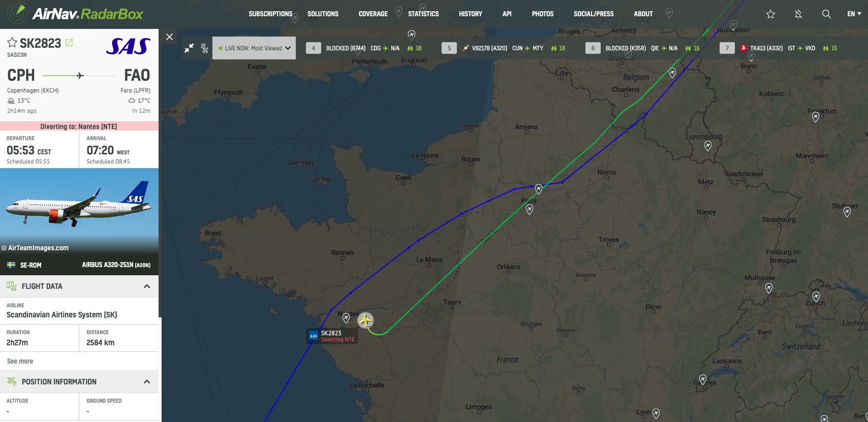The image size is (868, 422).
Task: Open the HISTORY menu item
Action: 471,14
